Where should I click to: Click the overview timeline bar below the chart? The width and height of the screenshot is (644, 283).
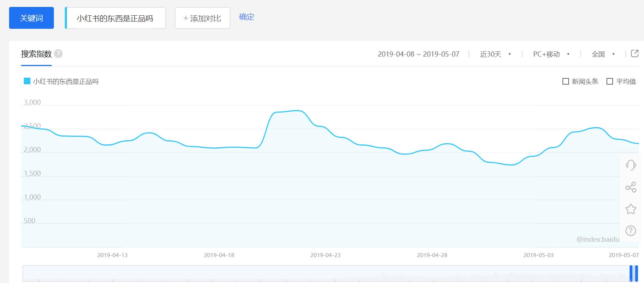coord(330,273)
